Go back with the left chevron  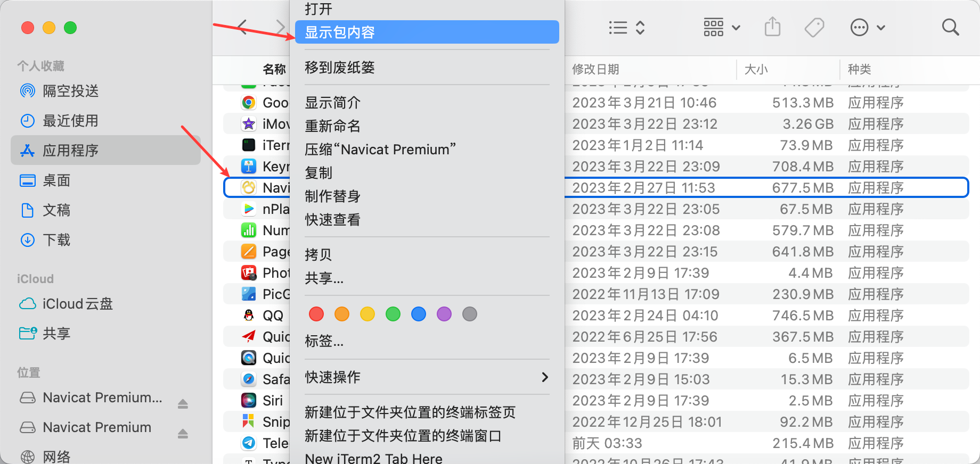[x=243, y=27]
